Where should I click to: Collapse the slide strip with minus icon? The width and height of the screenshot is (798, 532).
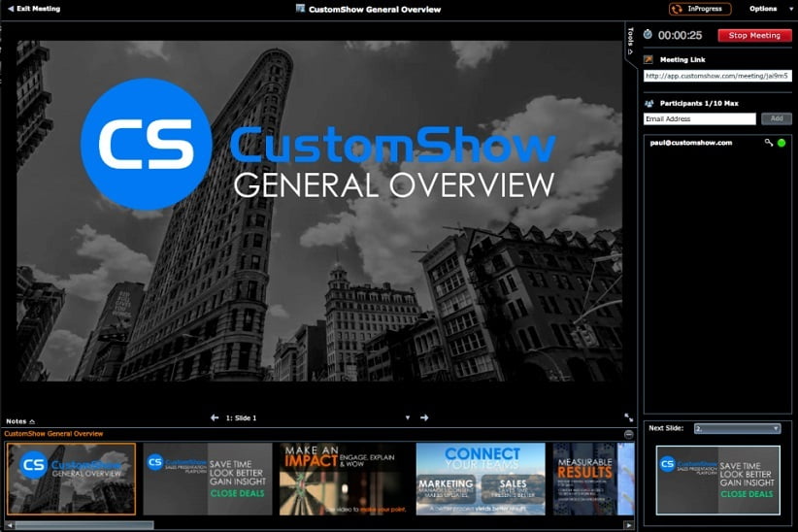click(x=628, y=434)
